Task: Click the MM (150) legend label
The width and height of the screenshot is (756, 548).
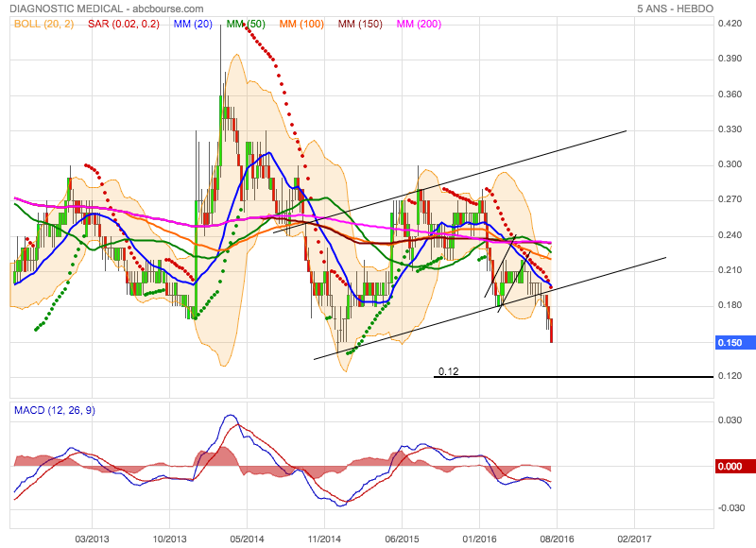Action: click(360, 24)
